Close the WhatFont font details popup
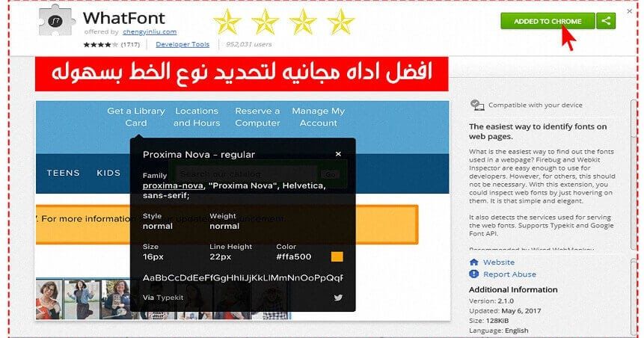The image size is (644, 338). coord(338,154)
